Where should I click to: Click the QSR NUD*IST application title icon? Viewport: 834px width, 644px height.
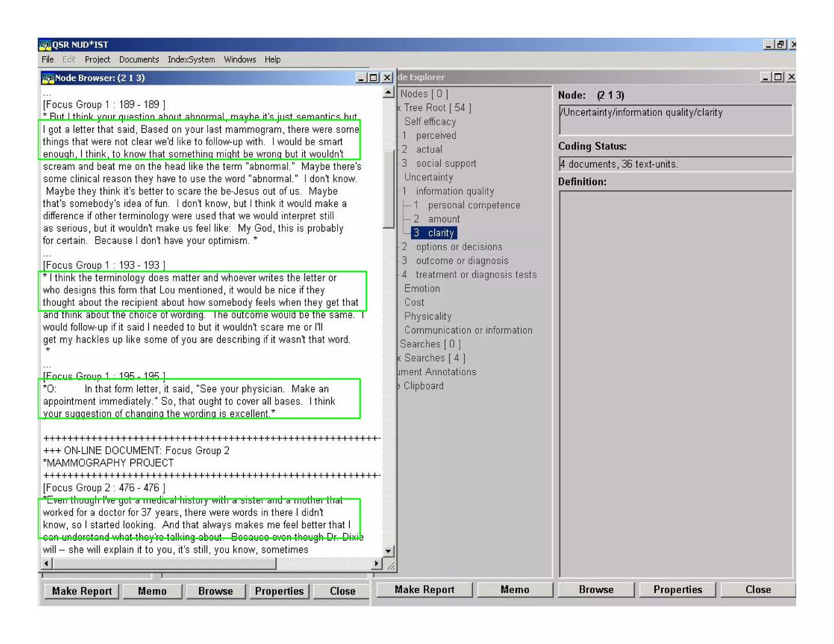pyautogui.click(x=45, y=45)
